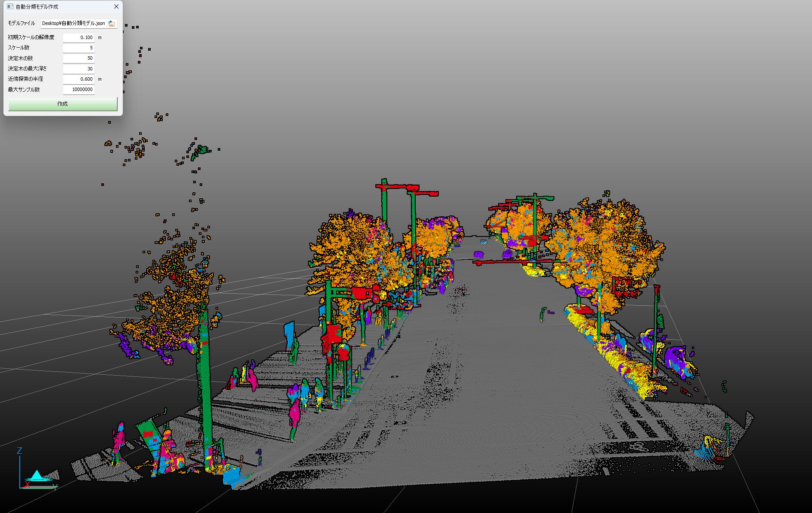Focus the スケール数 input field
812x513 pixels.
(79, 48)
